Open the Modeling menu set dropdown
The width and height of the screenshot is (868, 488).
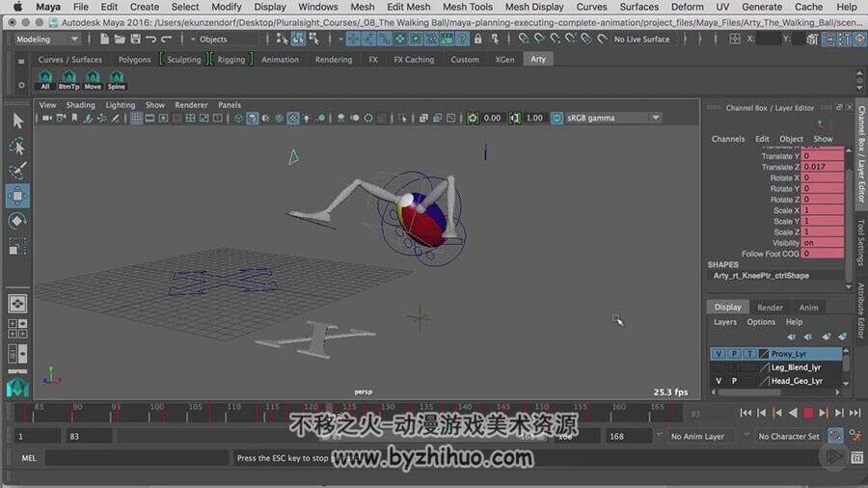pos(46,40)
